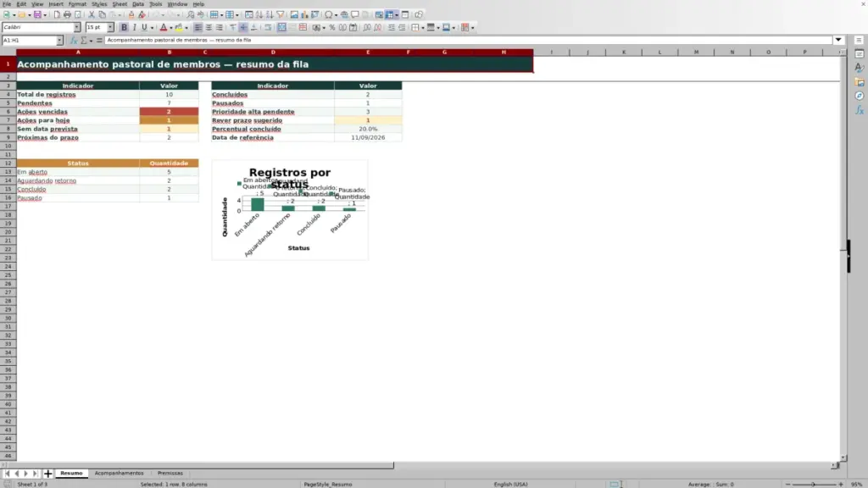Open the Function Wizard beside the Name Box
The image size is (868, 488).
point(74,41)
